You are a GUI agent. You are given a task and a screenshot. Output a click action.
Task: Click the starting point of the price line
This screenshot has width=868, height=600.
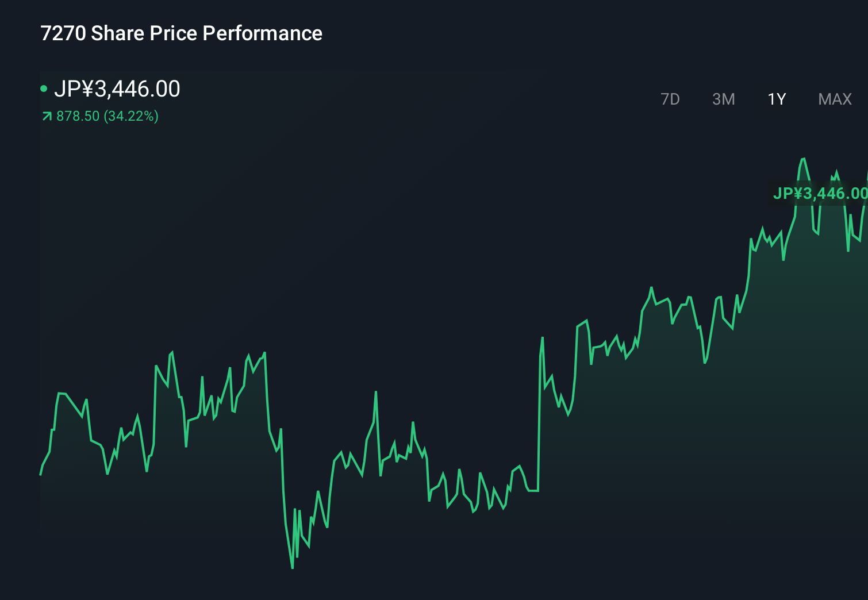coord(40,475)
